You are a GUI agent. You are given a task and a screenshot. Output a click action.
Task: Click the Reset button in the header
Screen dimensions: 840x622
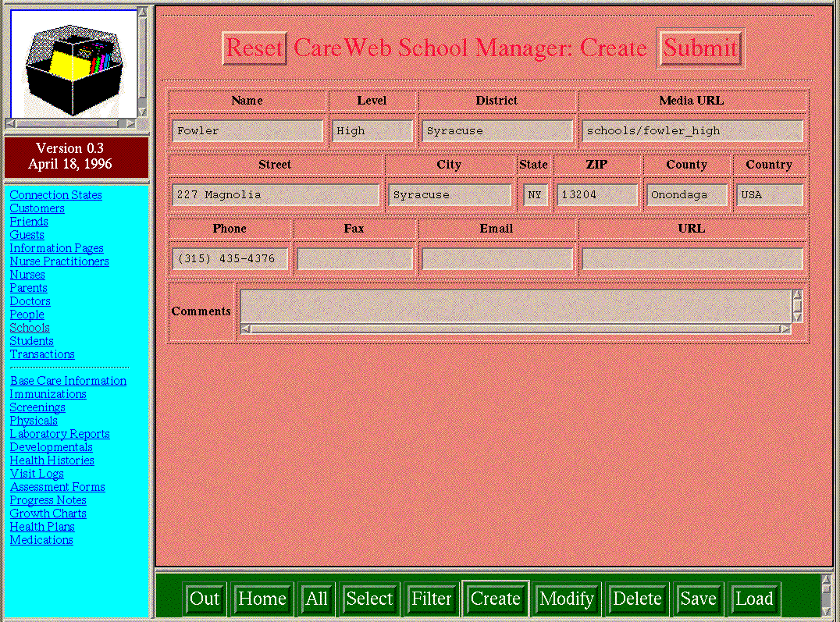pyautogui.click(x=254, y=48)
